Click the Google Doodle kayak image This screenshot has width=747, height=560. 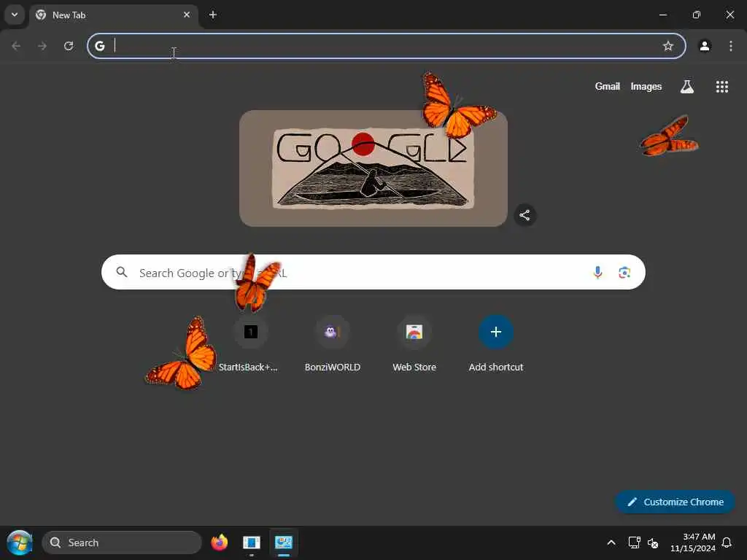point(373,168)
